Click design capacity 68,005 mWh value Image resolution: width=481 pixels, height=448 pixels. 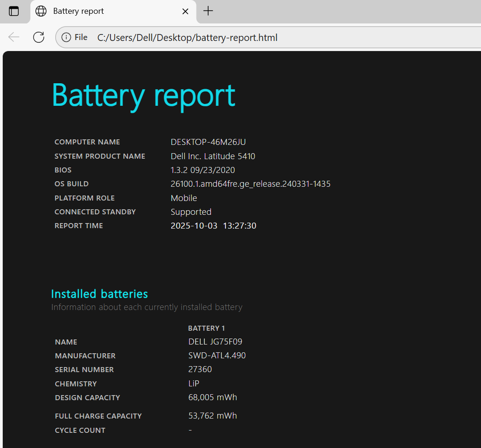[213, 397]
